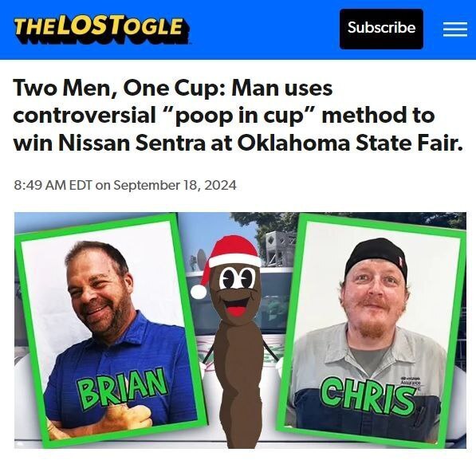Click the September 18, 2024 date
476x464 pixels.
175,185
